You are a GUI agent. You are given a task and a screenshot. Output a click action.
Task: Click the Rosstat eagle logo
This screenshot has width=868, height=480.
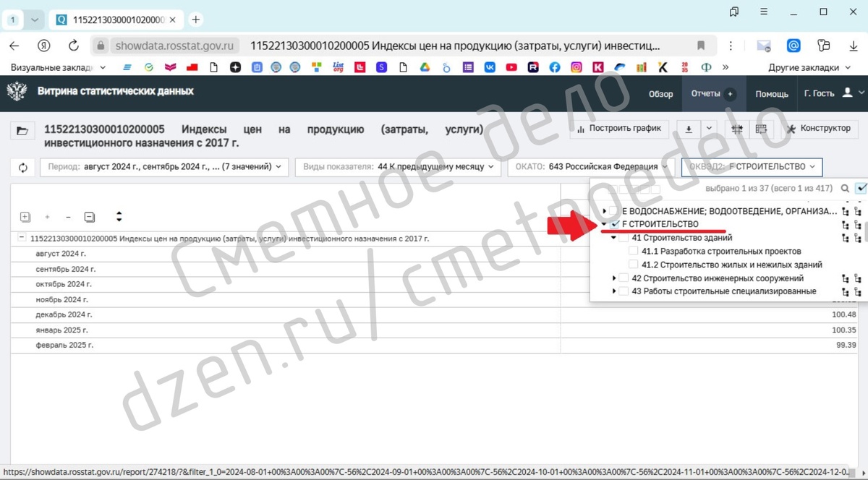pos(17,93)
